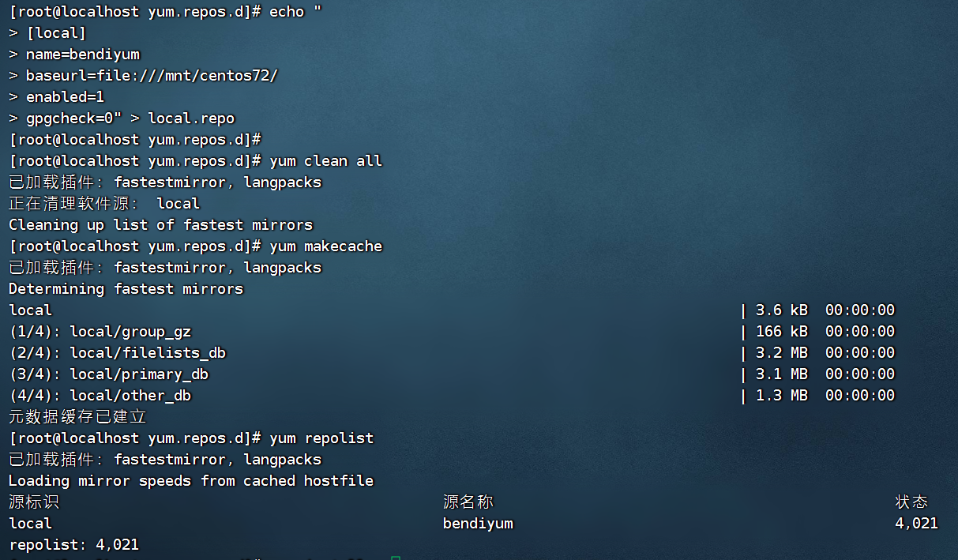Click the [local] section header text
The image size is (958, 560).
coord(55,32)
